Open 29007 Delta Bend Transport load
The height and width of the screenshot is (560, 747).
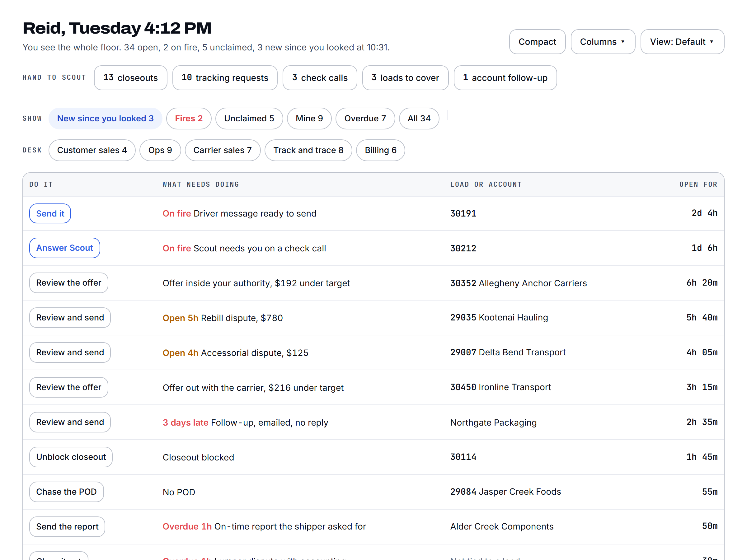click(x=508, y=352)
